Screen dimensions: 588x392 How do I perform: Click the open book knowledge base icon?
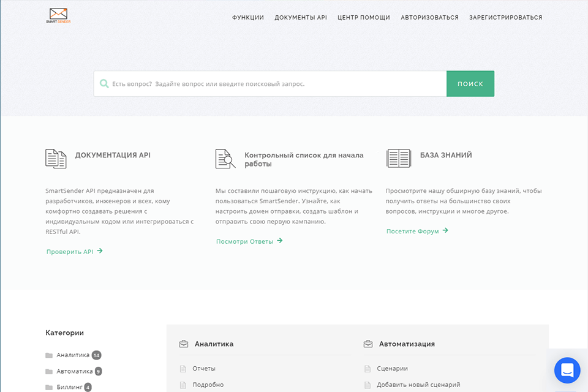tap(399, 158)
